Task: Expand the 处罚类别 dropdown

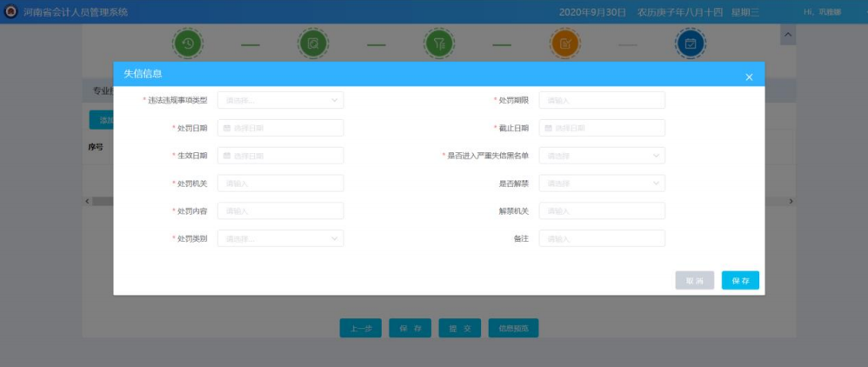Action: pyautogui.click(x=280, y=238)
